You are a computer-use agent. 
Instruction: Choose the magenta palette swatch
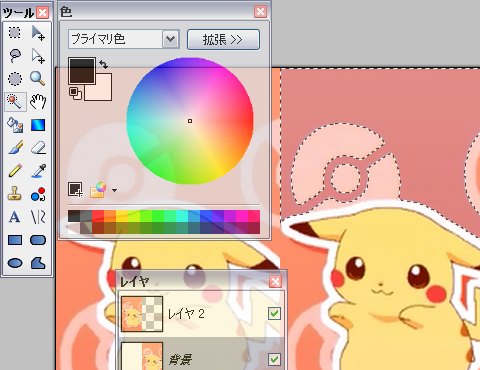coord(242,216)
